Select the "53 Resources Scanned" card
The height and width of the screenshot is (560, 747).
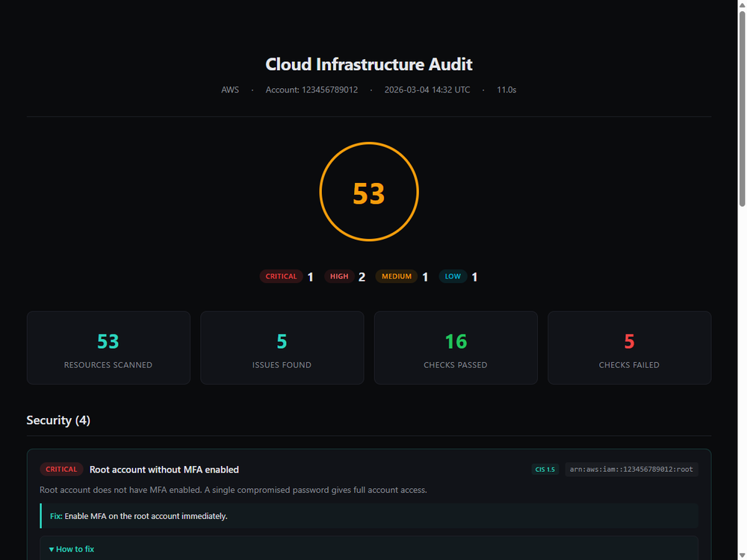pos(108,347)
